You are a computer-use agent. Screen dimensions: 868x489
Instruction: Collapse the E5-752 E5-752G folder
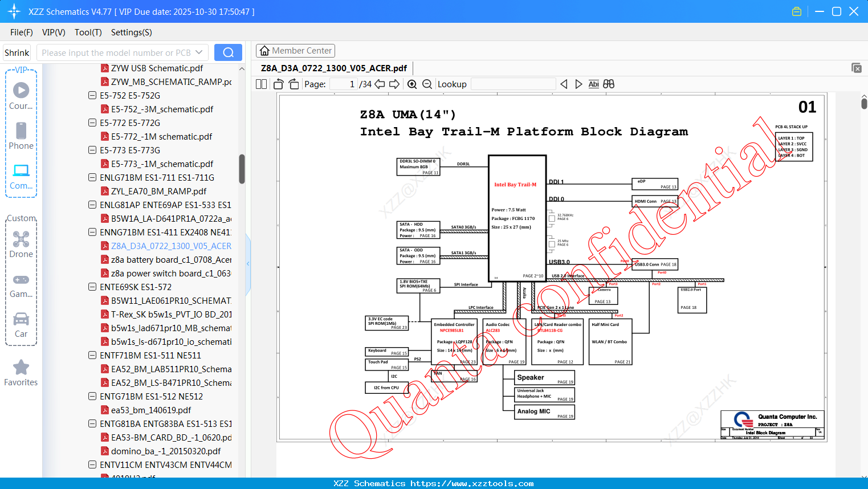[92, 96]
